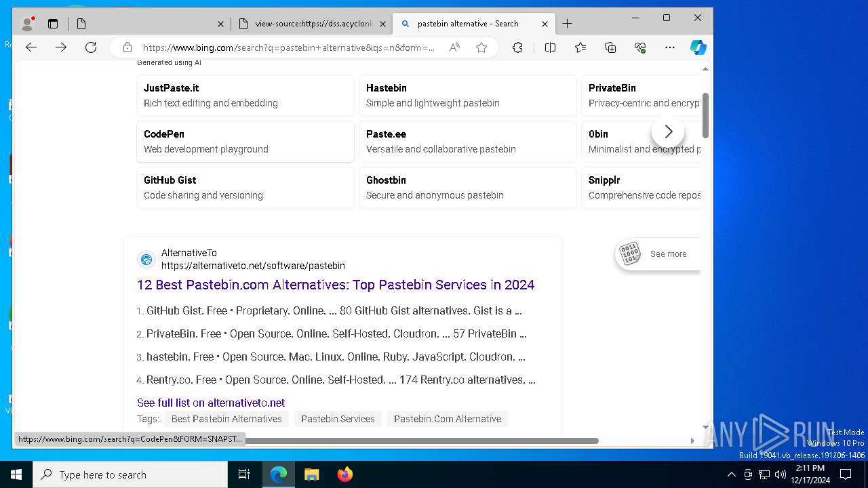This screenshot has width=868, height=488.
Task: Open the CodePen suggestion card
Action: [245, 142]
